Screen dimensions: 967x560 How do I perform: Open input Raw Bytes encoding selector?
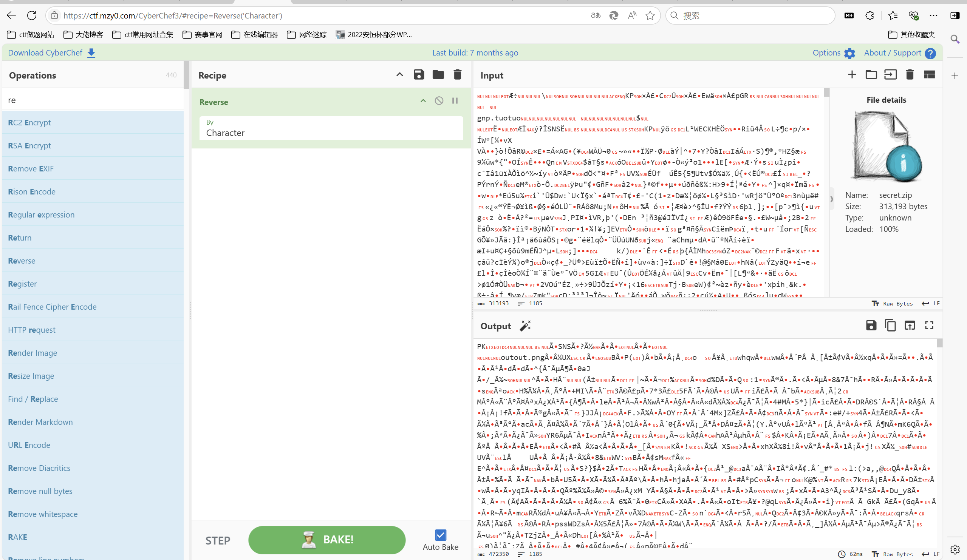click(x=892, y=303)
